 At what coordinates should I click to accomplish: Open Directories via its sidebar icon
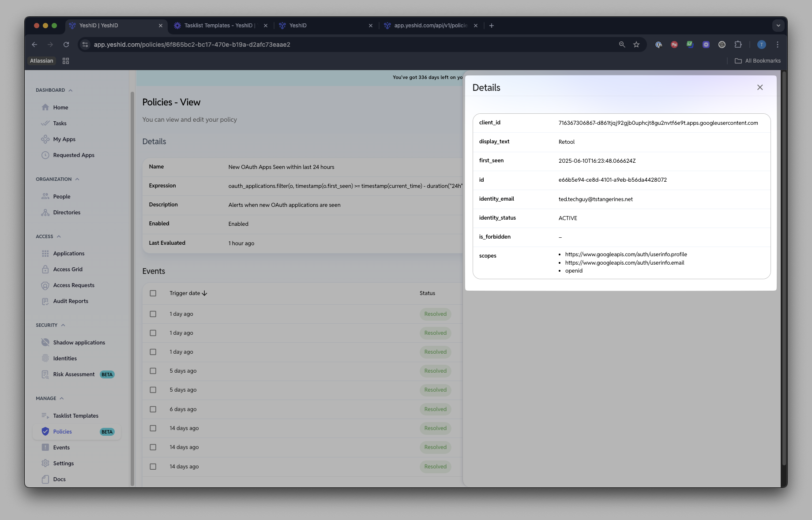coord(45,212)
